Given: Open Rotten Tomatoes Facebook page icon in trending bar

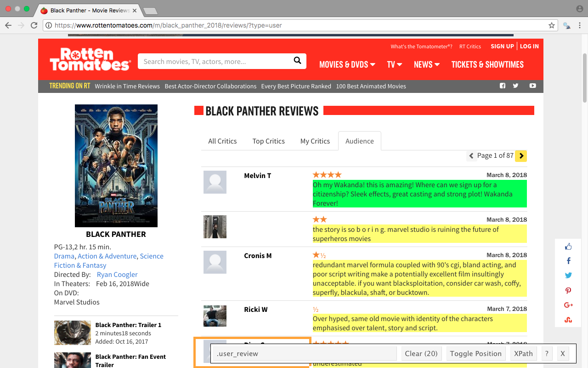Looking at the screenshot, I should click(x=503, y=86).
